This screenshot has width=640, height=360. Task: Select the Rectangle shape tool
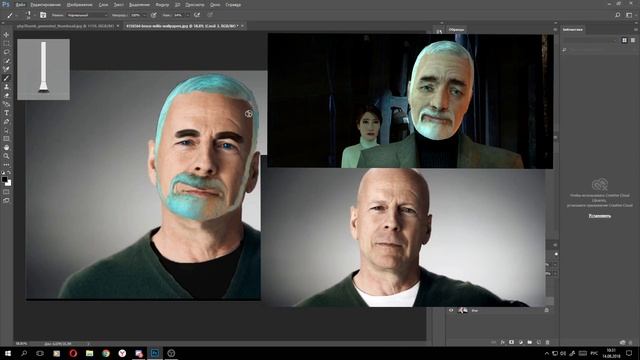click(x=6, y=139)
